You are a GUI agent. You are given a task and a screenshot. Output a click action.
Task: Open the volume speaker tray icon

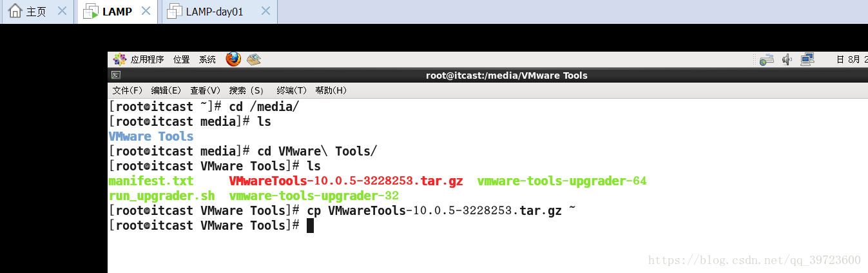point(786,59)
